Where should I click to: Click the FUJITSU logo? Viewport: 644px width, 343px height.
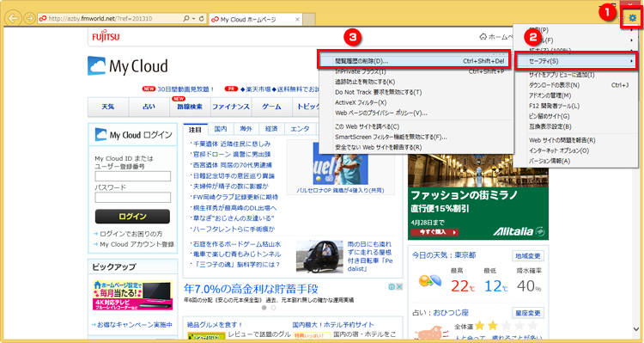point(106,36)
